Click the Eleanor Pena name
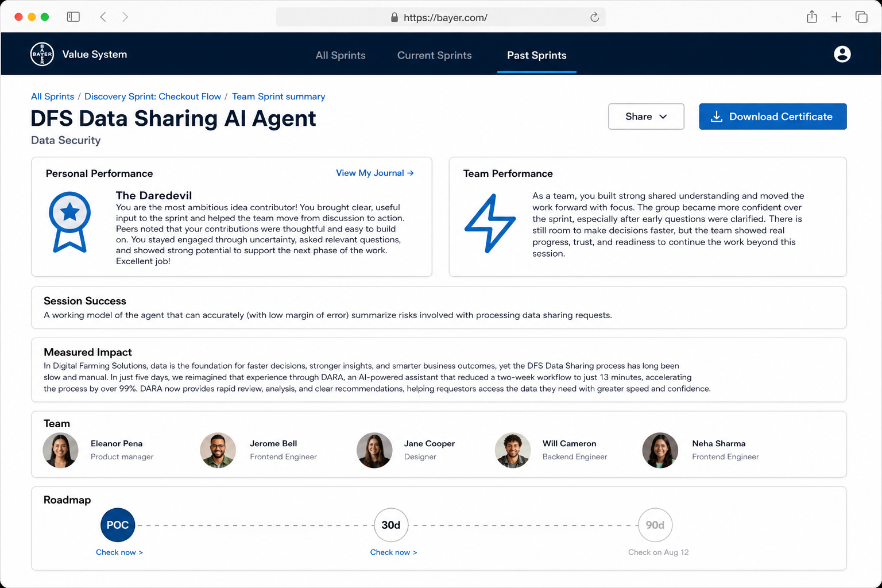The width and height of the screenshot is (882, 588). point(117,443)
